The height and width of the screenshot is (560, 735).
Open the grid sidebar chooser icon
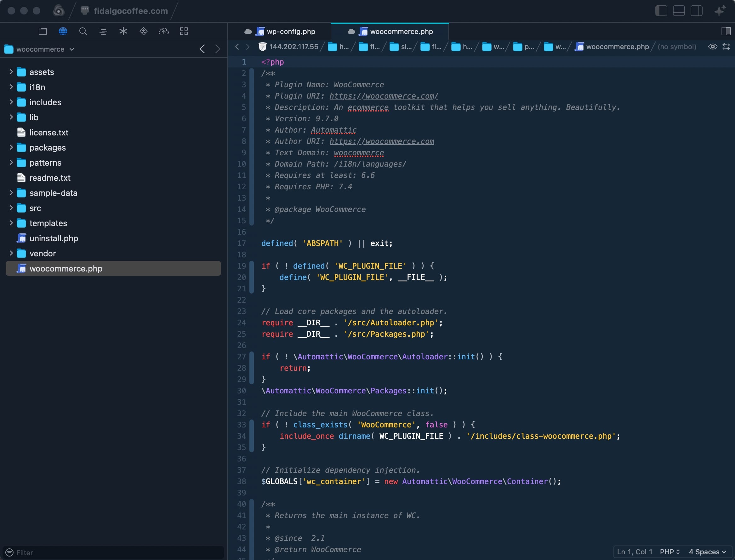[x=184, y=31]
